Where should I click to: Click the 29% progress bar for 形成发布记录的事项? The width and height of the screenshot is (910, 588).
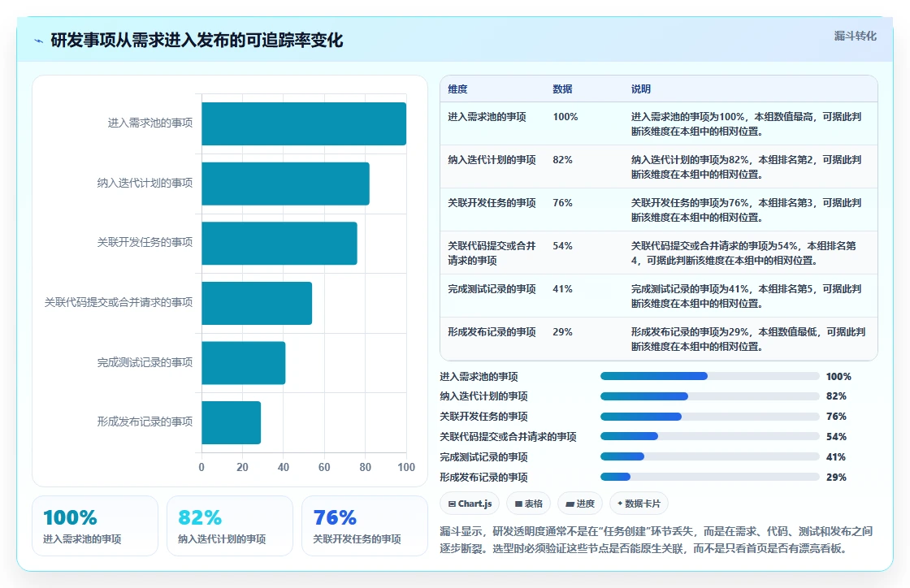click(x=710, y=478)
